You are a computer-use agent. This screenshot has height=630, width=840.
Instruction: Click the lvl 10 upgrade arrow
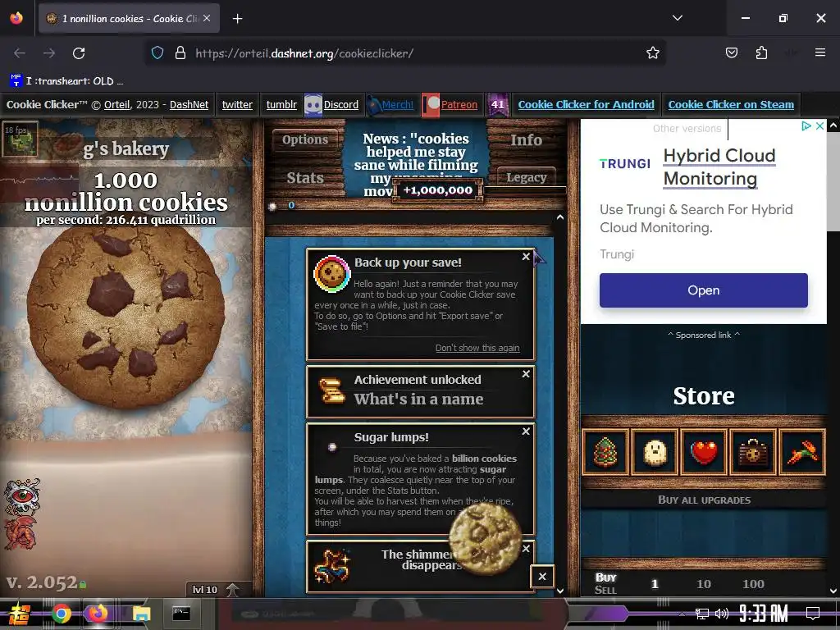pyautogui.click(x=232, y=590)
